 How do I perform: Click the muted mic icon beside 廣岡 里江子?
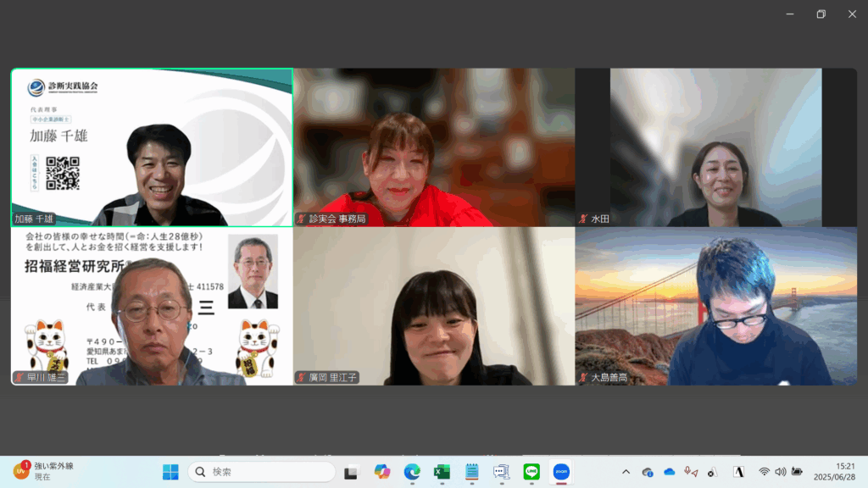point(302,377)
